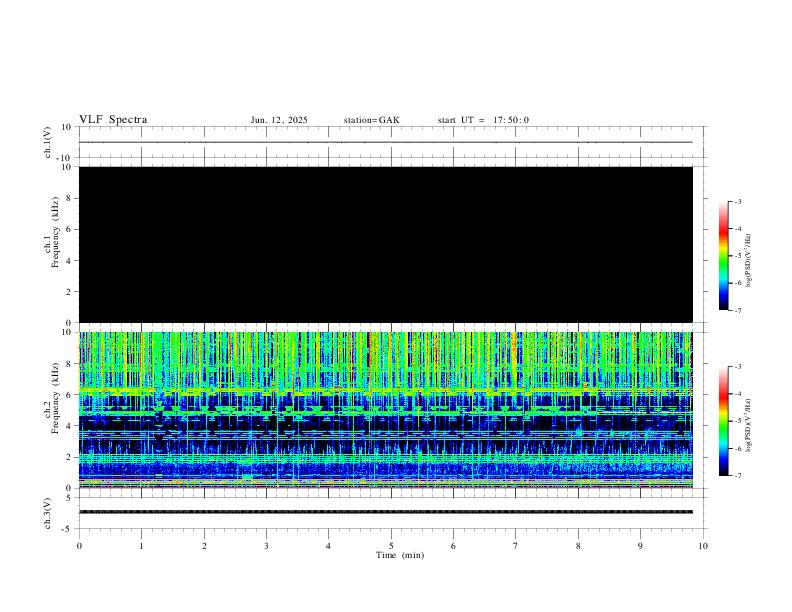792x612 pixels.
Task: Click the thick ch.3 waveform trace
Action: coord(385,512)
